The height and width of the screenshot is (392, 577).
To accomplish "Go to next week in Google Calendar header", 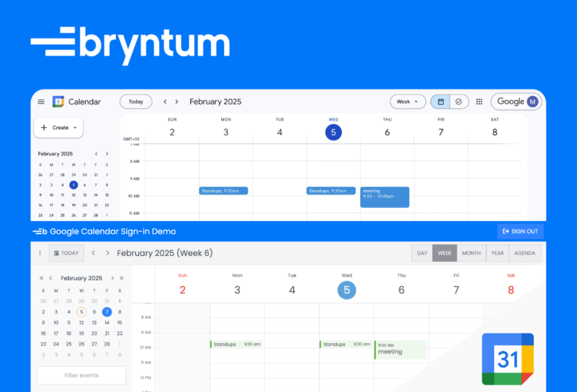I will (x=177, y=101).
